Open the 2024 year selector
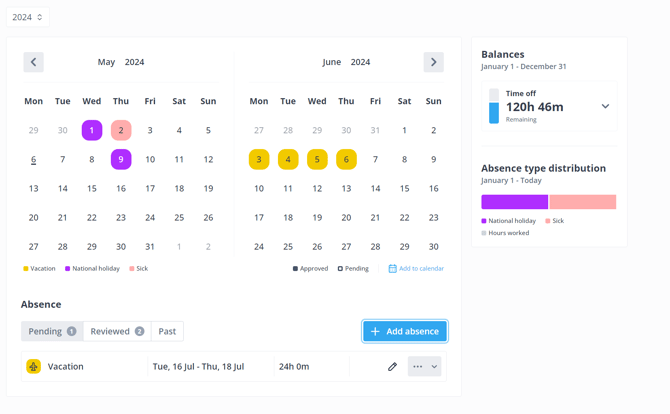 pyautogui.click(x=27, y=17)
